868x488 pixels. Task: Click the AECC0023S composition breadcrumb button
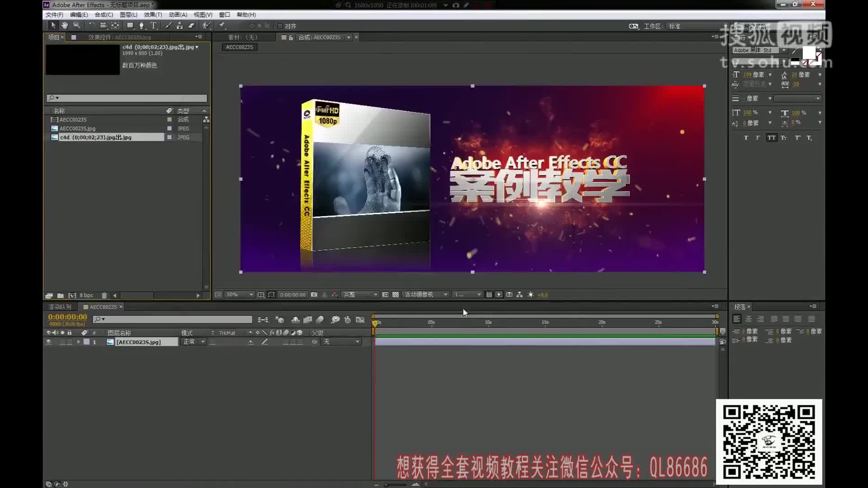[x=240, y=47]
